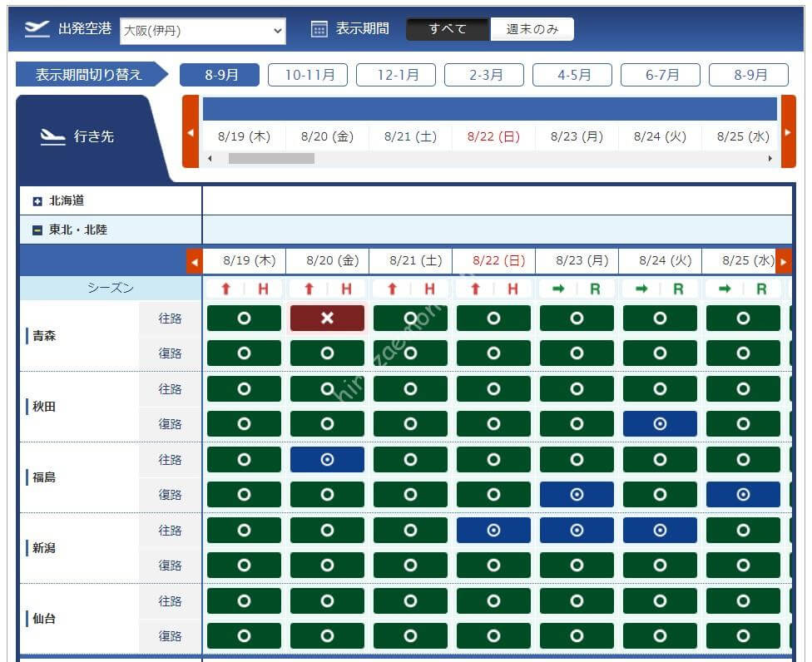Image resolution: width=812 pixels, height=662 pixels.
Task: Click the 8/19 H season indicator
Action: [244, 289]
